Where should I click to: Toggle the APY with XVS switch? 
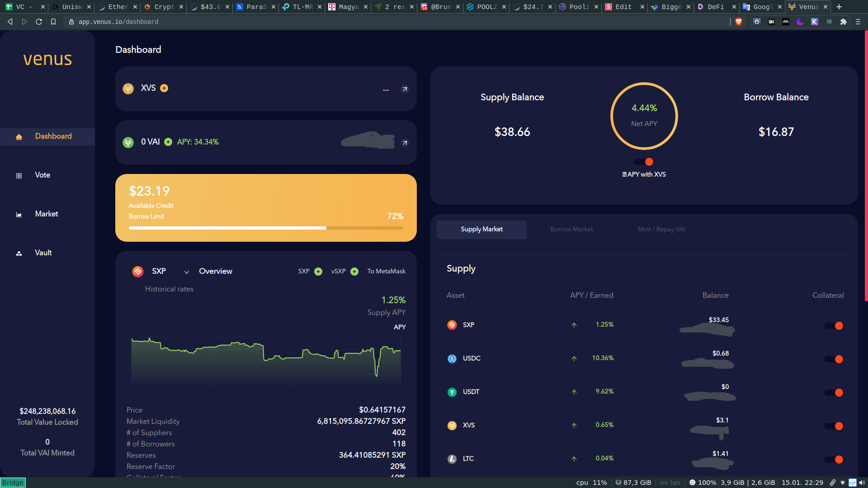[644, 162]
